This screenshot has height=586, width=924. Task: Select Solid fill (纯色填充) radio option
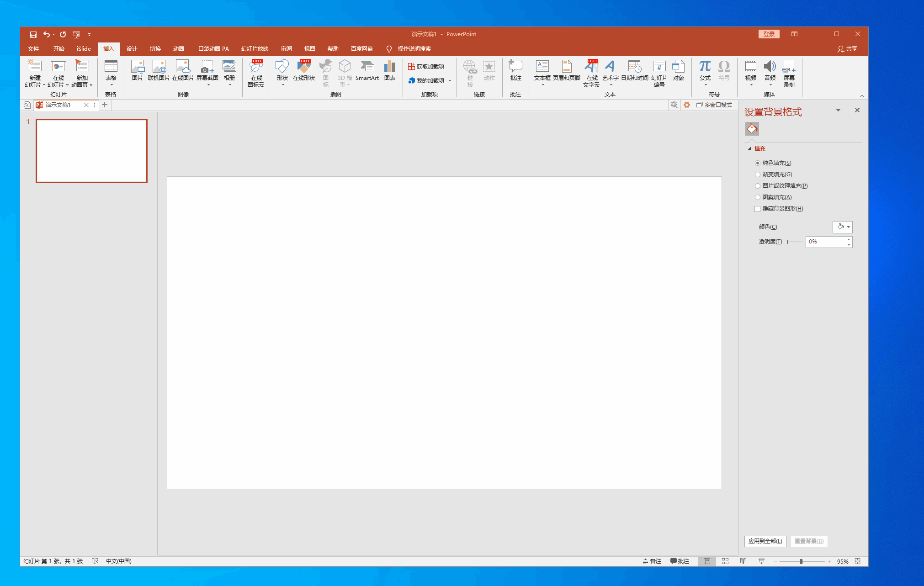pos(758,163)
